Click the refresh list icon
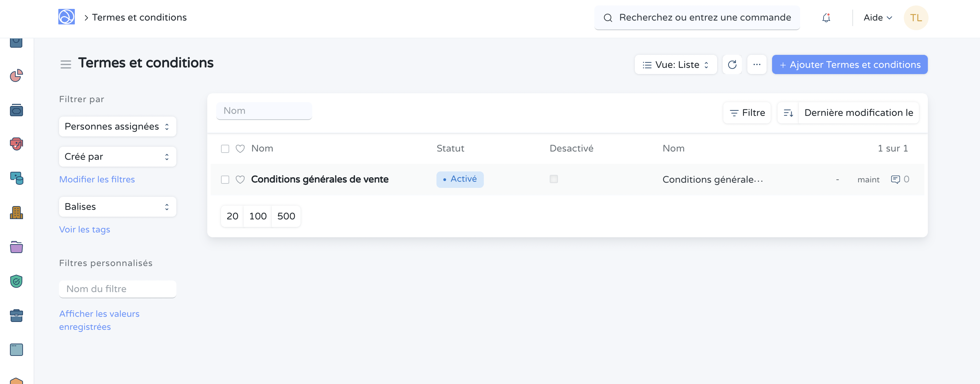The height and width of the screenshot is (384, 980). pyautogui.click(x=732, y=65)
